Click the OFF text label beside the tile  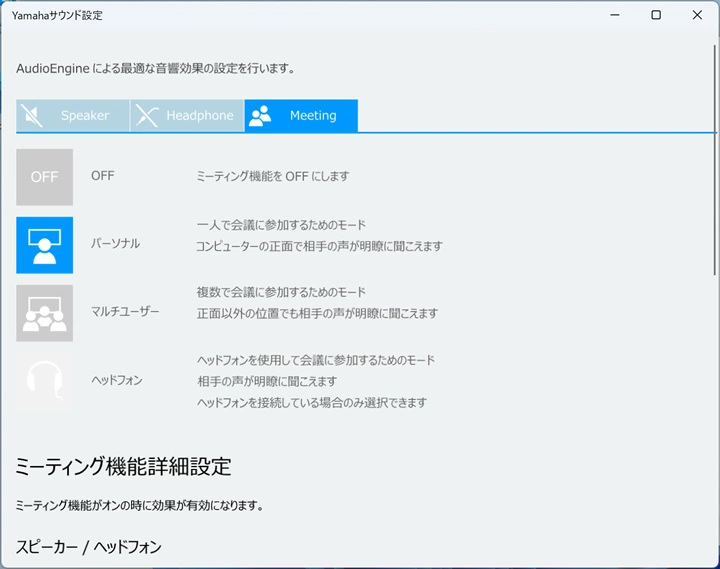[103, 176]
